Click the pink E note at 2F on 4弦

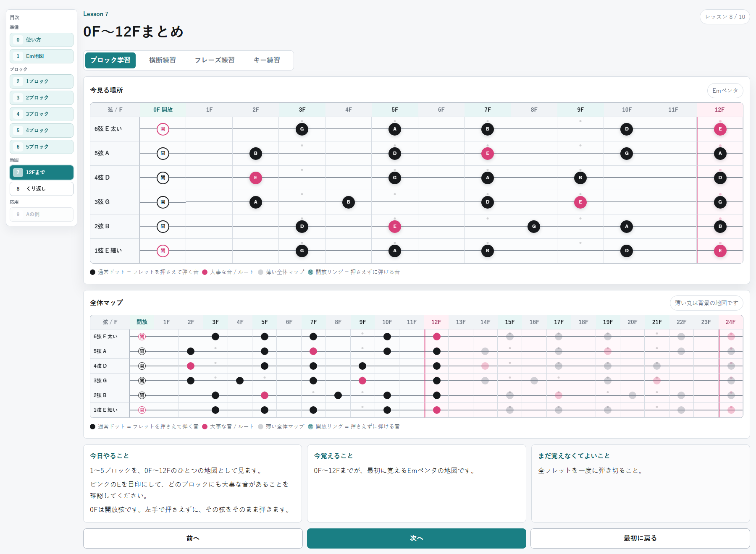point(256,178)
